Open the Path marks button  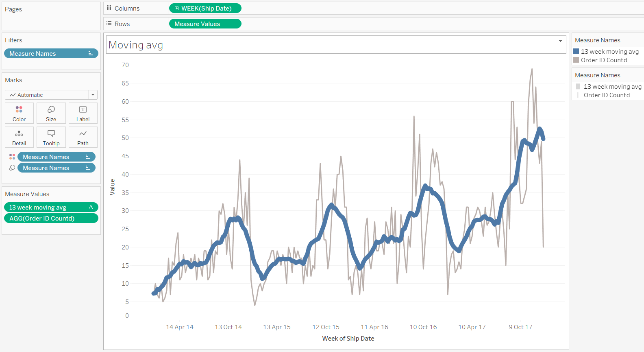pos(83,137)
